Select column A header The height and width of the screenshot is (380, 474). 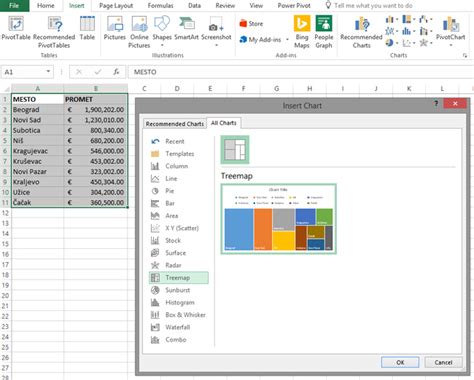pos(38,89)
